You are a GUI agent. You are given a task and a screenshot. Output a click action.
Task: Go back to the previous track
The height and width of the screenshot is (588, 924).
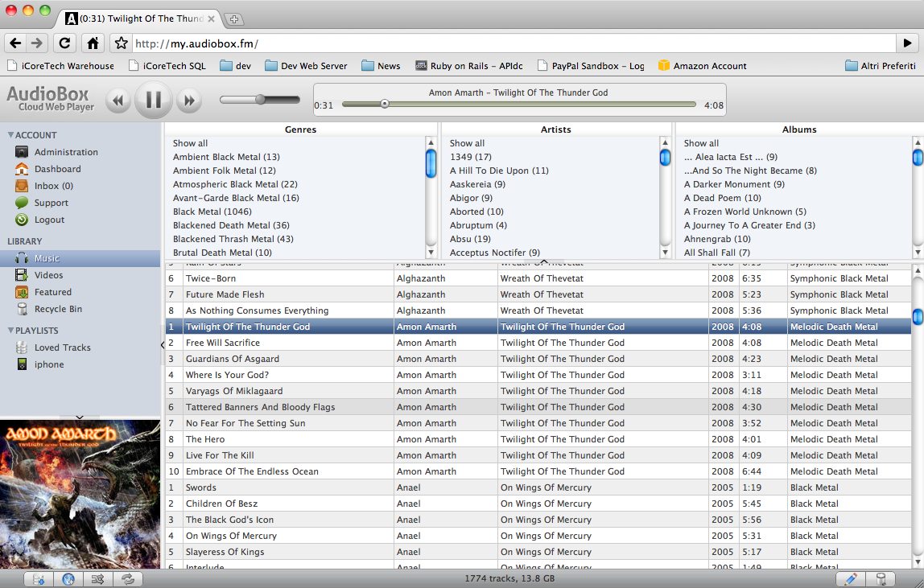pyautogui.click(x=118, y=101)
